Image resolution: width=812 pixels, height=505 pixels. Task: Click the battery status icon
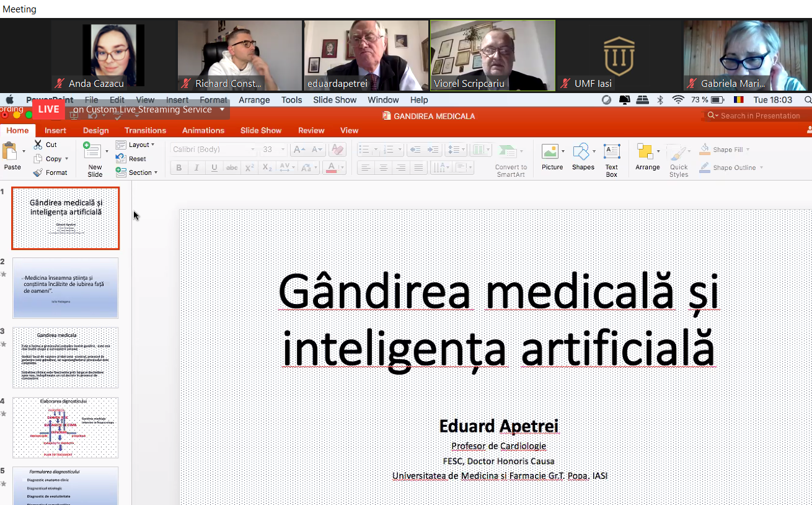[718, 100]
